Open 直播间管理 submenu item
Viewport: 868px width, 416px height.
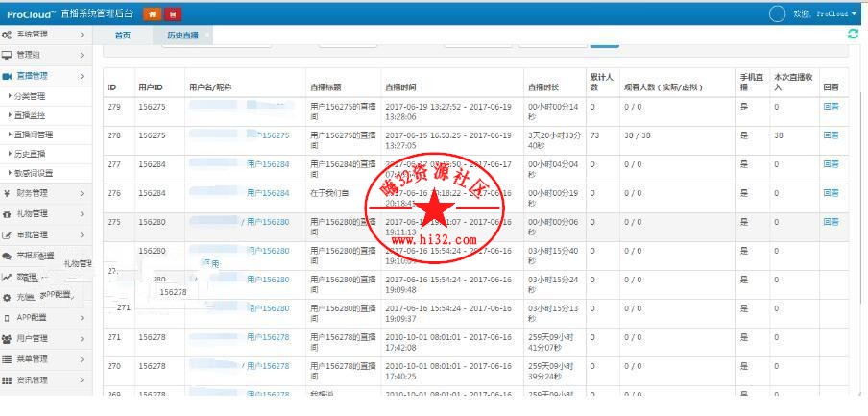(x=34, y=135)
